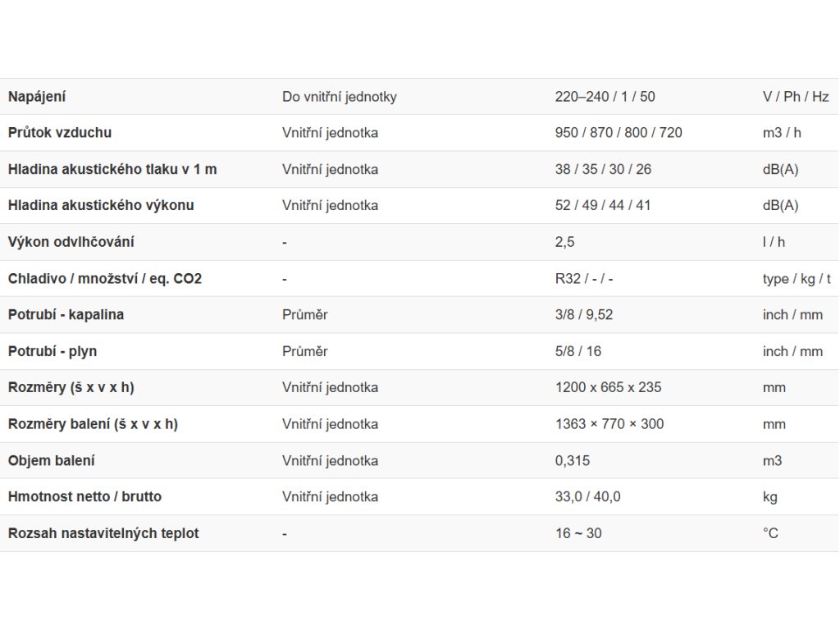The width and height of the screenshot is (840, 630).
Task: Click the R32 / - / - refrigerant value
Action: (x=584, y=279)
